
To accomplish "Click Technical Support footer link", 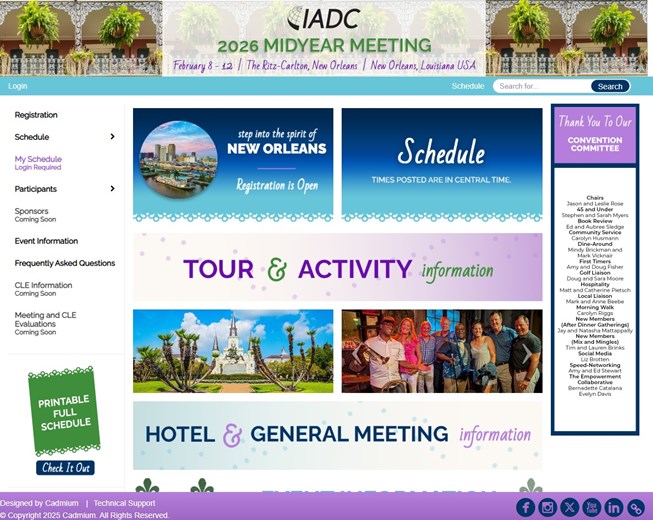I will click(124, 503).
